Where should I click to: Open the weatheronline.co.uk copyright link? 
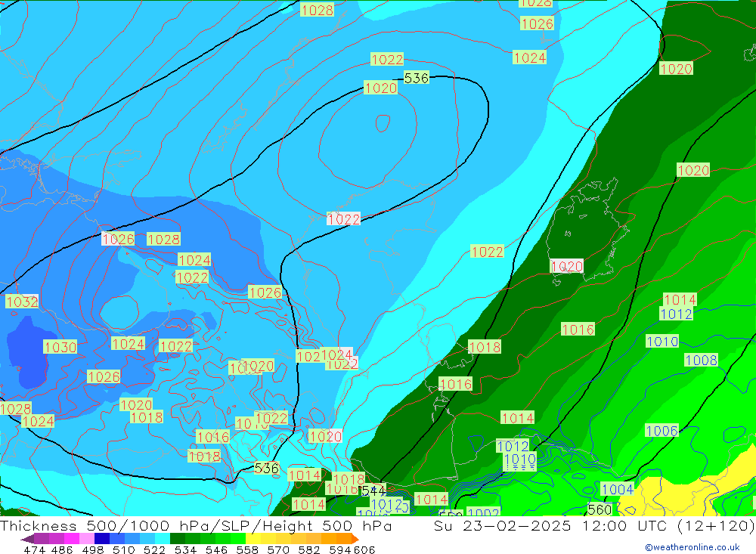tap(692, 547)
